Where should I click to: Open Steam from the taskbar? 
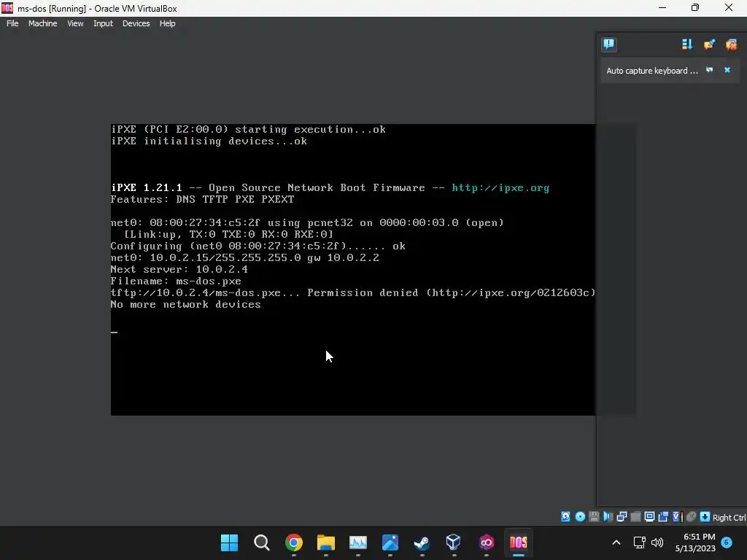click(x=422, y=542)
